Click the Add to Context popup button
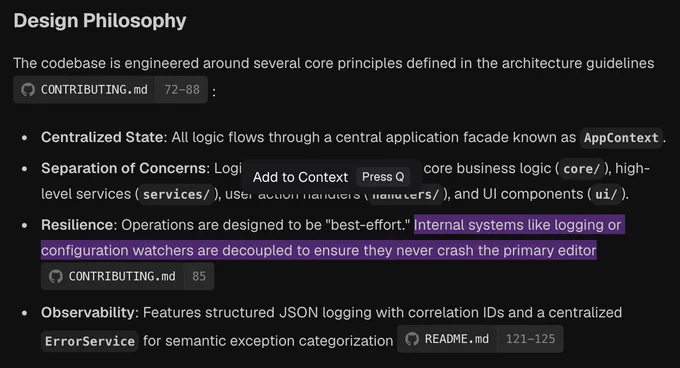Screen dimensions: 680x368 coord(332,177)
